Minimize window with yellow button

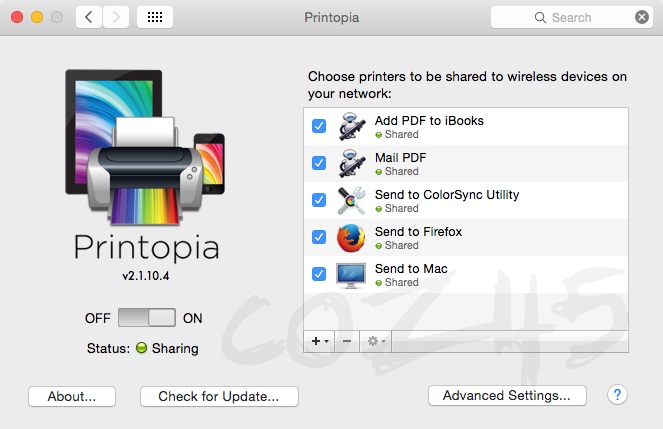click(x=37, y=17)
